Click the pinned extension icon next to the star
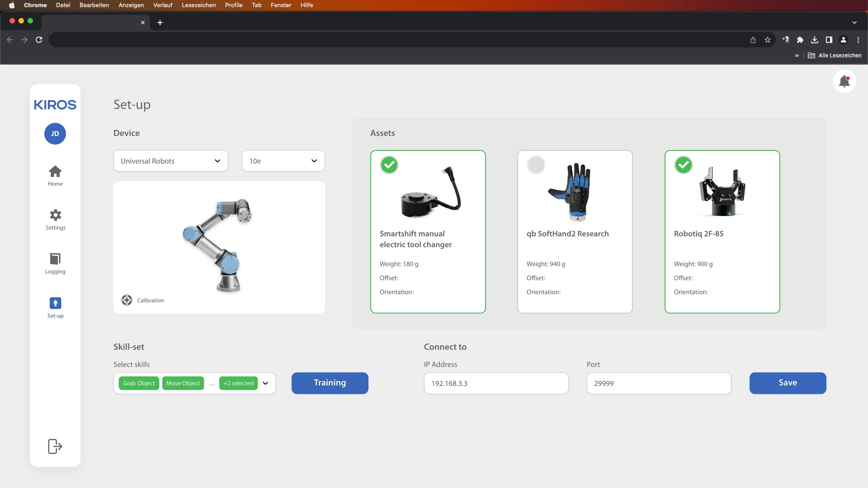 click(x=786, y=40)
